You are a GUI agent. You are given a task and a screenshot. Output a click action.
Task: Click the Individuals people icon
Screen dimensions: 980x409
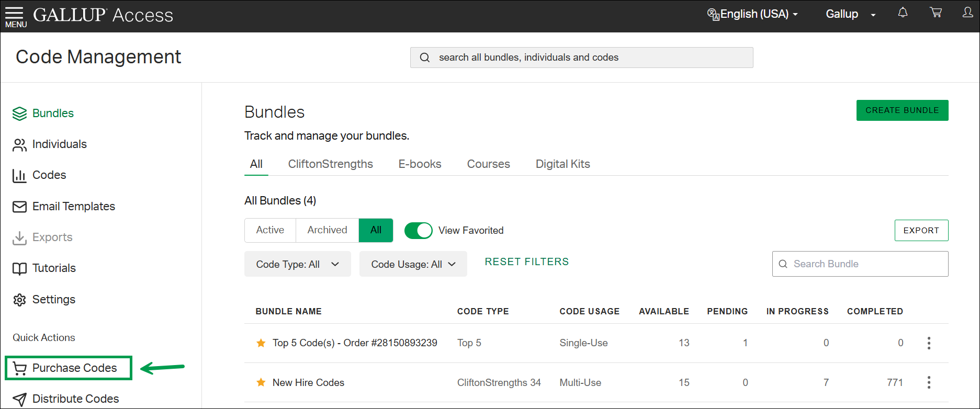[x=19, y=145]
